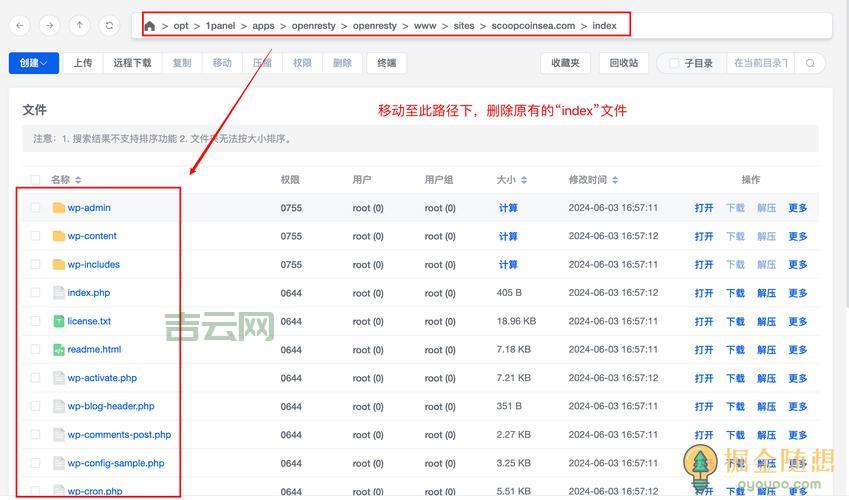Go forward with the right arrow icon
The height and width of the screenshot is (500, 849).
[x=50, y=25]
